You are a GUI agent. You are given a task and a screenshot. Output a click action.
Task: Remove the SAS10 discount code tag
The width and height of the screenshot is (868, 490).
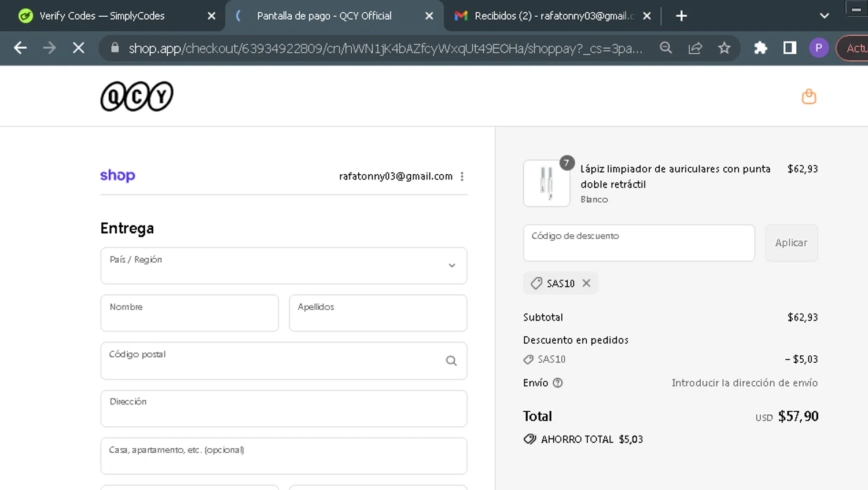(586, 283)
